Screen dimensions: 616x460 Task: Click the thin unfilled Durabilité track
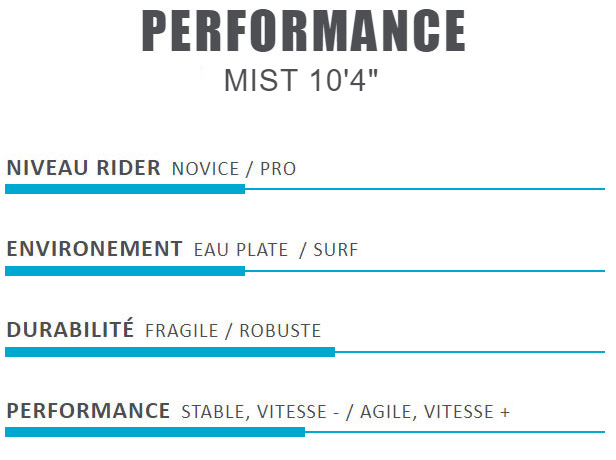[x=470, y=351]
